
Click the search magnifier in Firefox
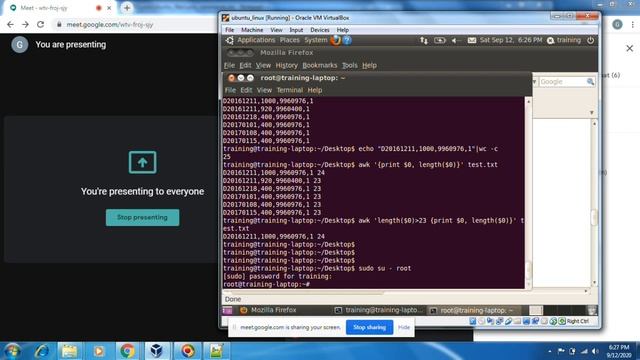[x=590, y=82]
